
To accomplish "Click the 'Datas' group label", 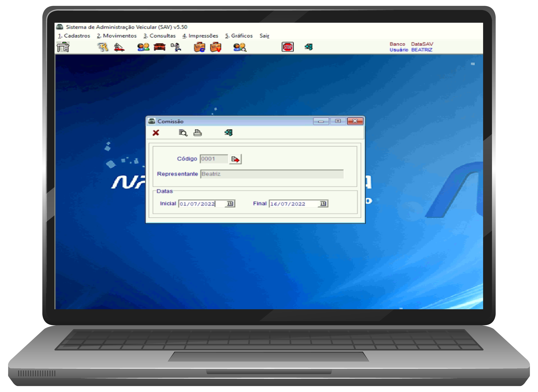I will [x=165, y=191].
